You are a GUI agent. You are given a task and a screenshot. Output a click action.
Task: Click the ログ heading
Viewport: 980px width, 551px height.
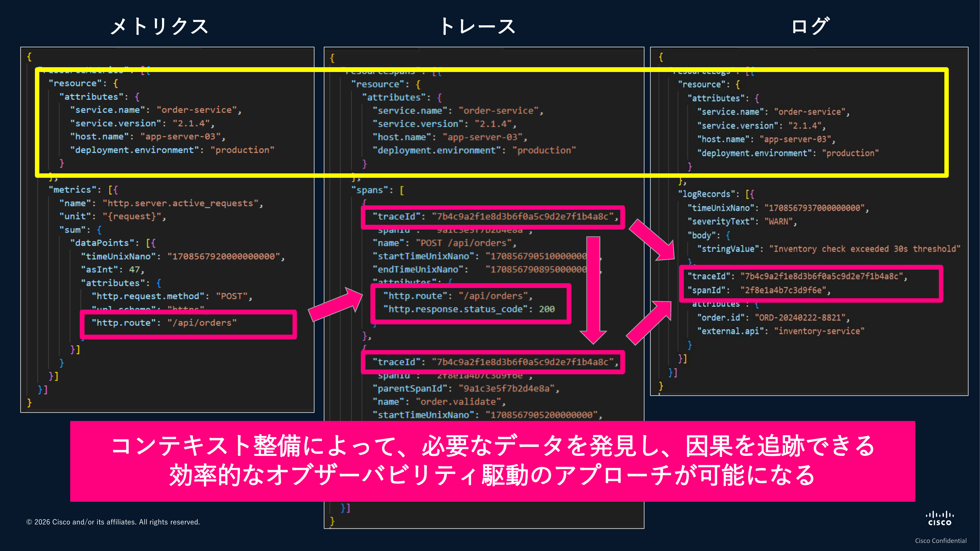[x=810, y=26]
